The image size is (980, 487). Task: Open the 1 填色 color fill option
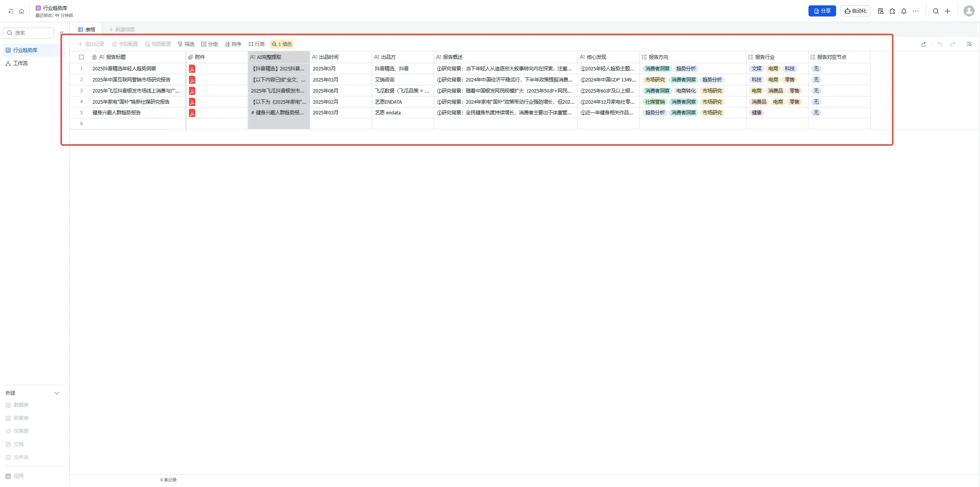tap(282, 44)
